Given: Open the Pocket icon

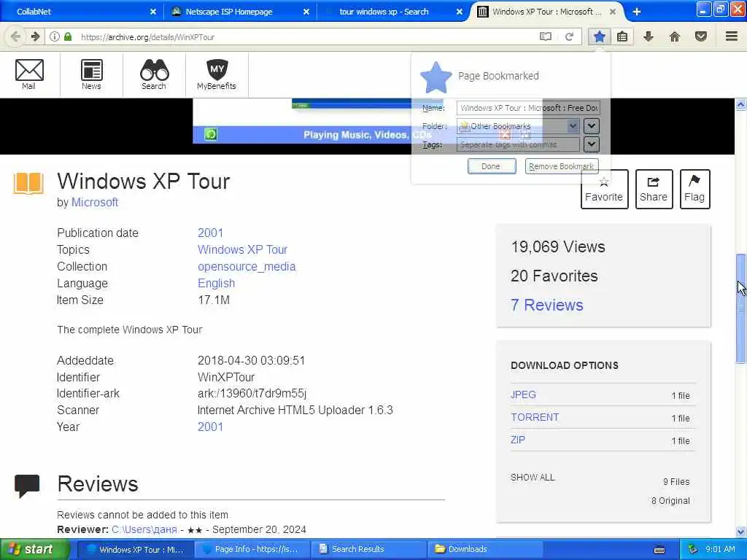Looking at the screenshot, I should pyautogui.click(x=701, y=36).
